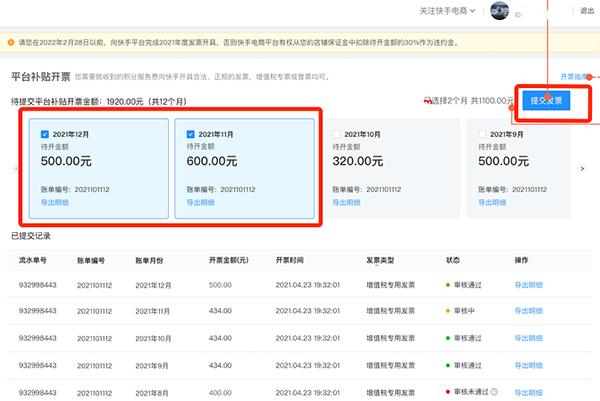Check the 2021年9月 bill checkbox

pos(483,133)
